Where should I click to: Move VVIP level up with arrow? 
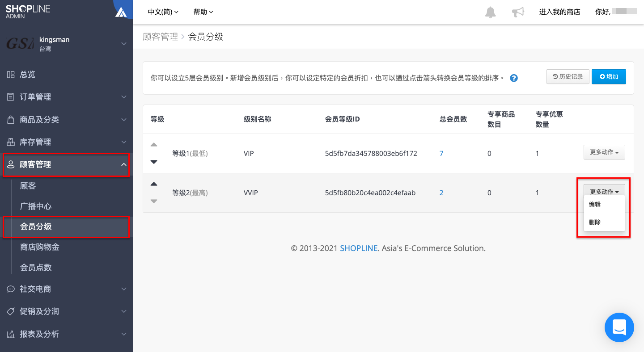tap(154, 184)
